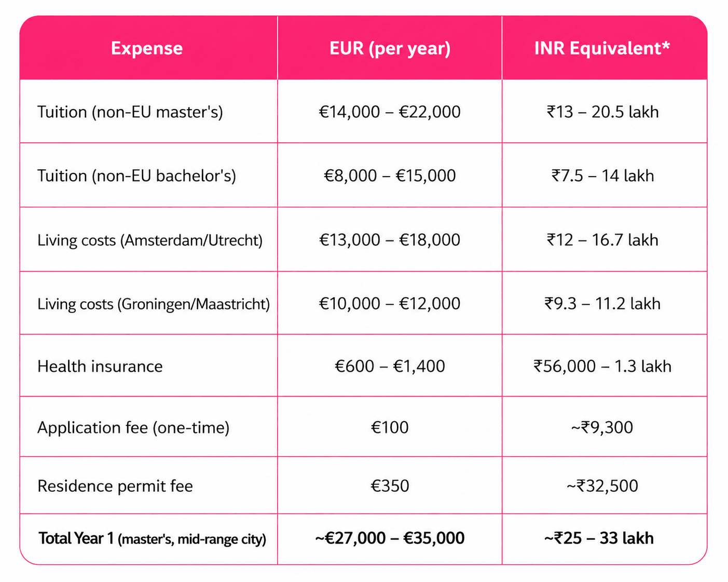
Task: Select Application fee (one-time) label
Action: coord(133,428)
